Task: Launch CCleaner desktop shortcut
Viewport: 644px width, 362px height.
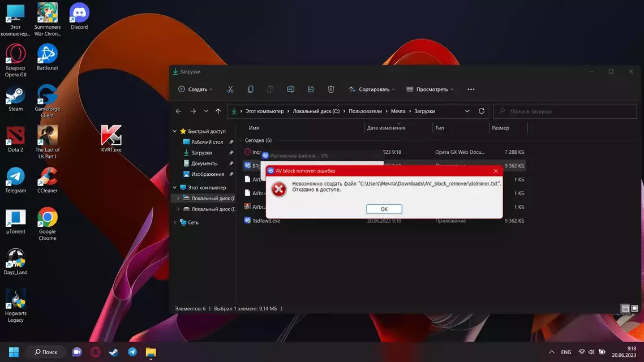Action: click(47, 180)
